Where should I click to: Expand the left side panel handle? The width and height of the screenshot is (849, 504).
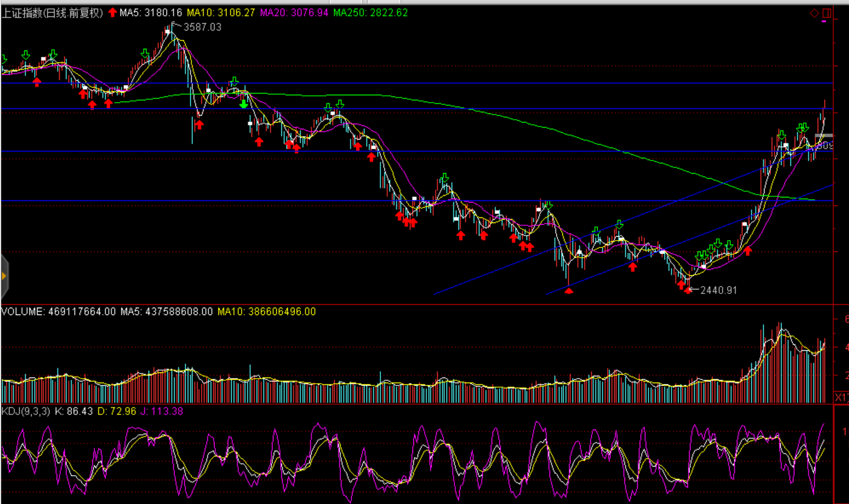pyautogui.click(x=4, y=276)
